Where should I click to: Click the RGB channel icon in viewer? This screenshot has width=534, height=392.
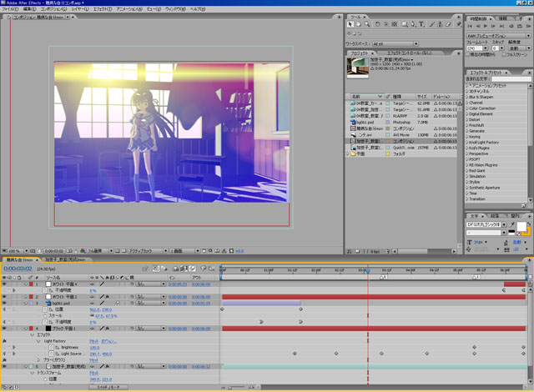[x=83, y=251]
